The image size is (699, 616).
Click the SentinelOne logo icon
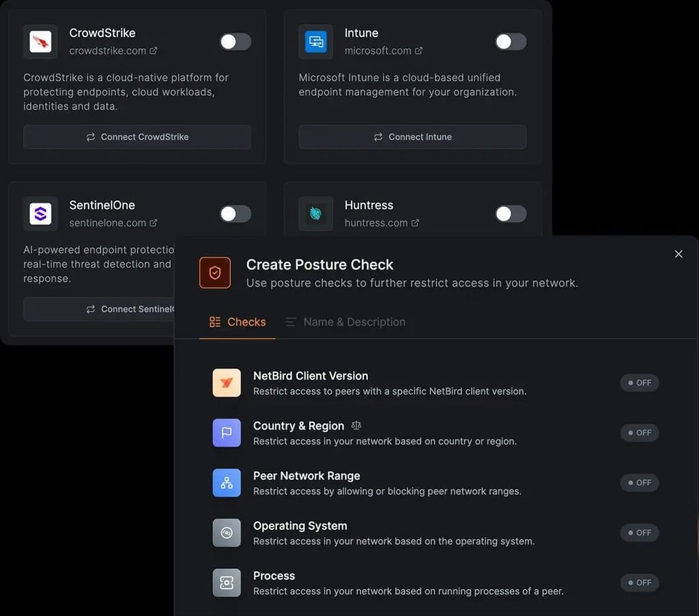tap(40, 214)
